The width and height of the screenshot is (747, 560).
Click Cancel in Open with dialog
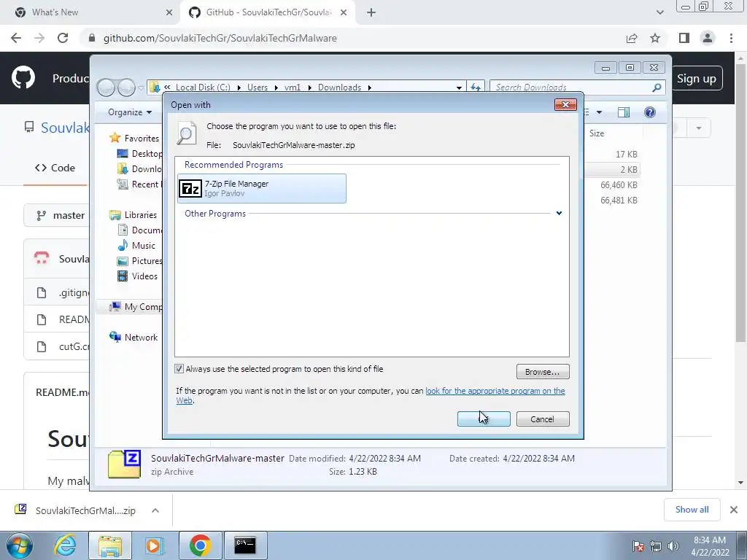[x=543, y=419]
